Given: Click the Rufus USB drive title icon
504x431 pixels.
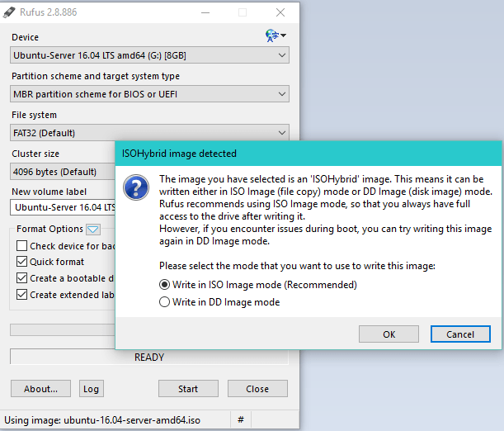Looking at the screenshot, I should [x=9, y=12].
